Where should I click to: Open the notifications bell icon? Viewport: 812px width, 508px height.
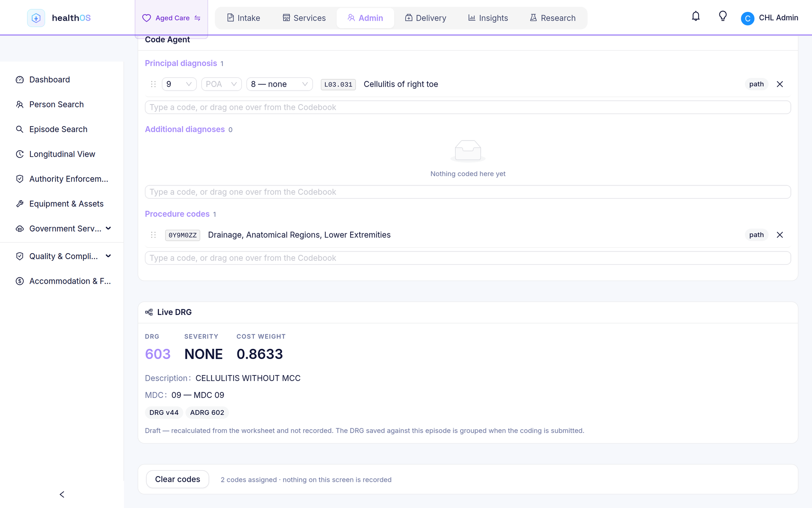[x=696, y=17]
